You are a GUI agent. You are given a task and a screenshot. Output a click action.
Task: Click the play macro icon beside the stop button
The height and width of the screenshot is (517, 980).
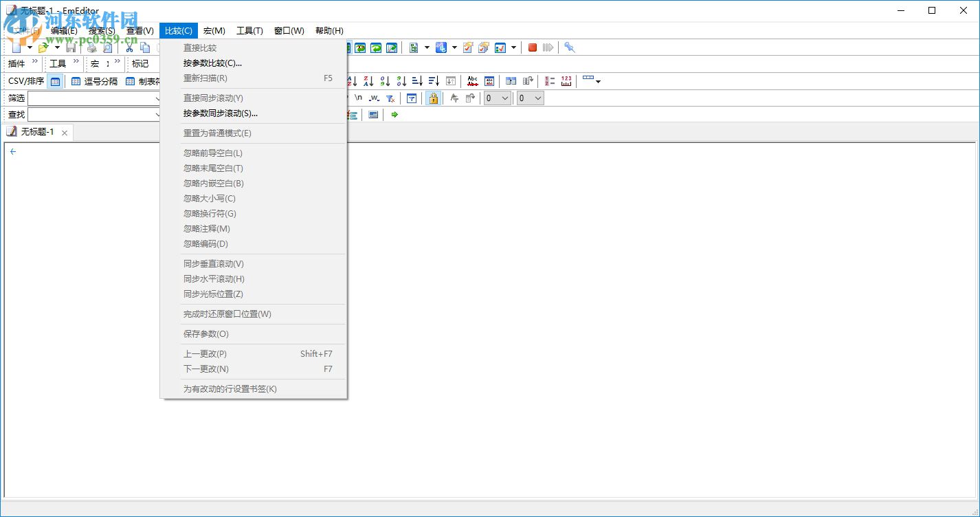[x=548, y=47]
